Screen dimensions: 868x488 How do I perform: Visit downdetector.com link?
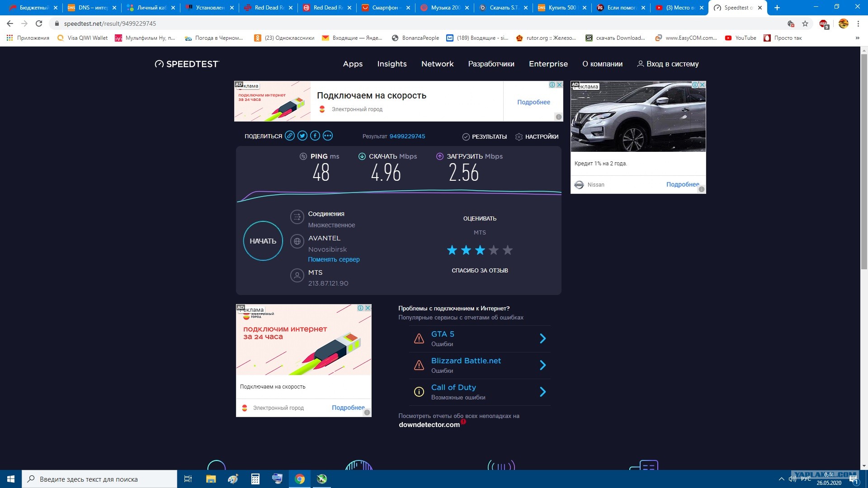[x=429, y=425]
